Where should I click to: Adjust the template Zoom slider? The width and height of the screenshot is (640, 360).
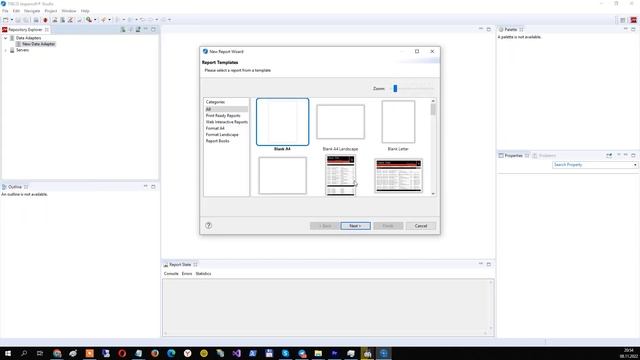pyautogui.click(x=395, y=88)
